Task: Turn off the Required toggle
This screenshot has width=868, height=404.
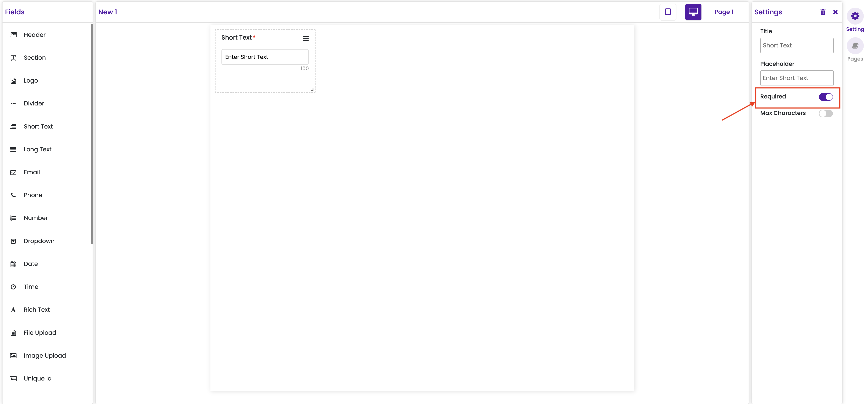Action: 826,97
